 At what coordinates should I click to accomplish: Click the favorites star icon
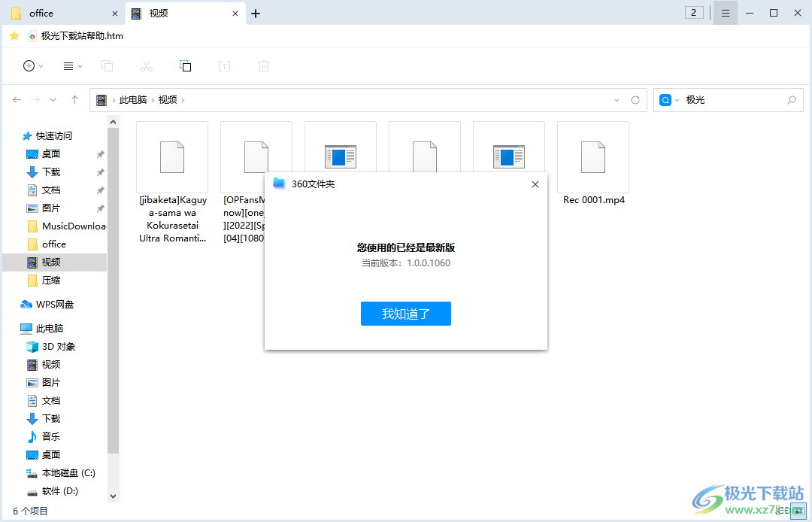tap(14, 36)
